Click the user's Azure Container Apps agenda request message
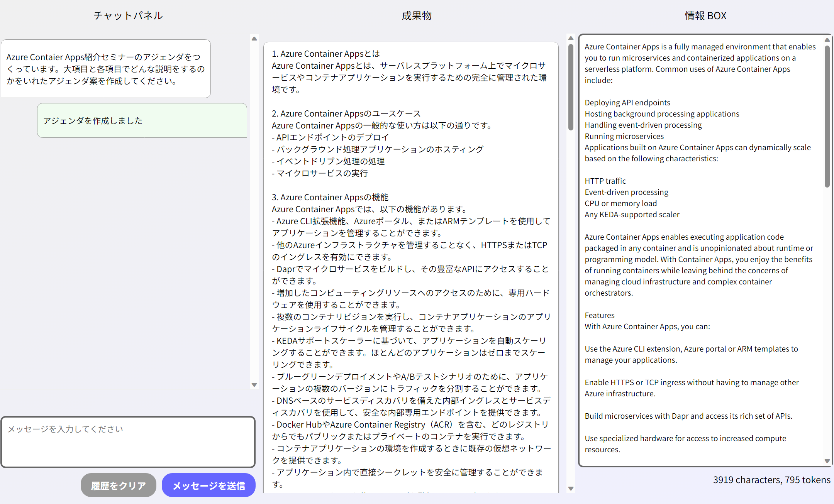This screenshot has width=834, height=504. click(x=105, y=69)
